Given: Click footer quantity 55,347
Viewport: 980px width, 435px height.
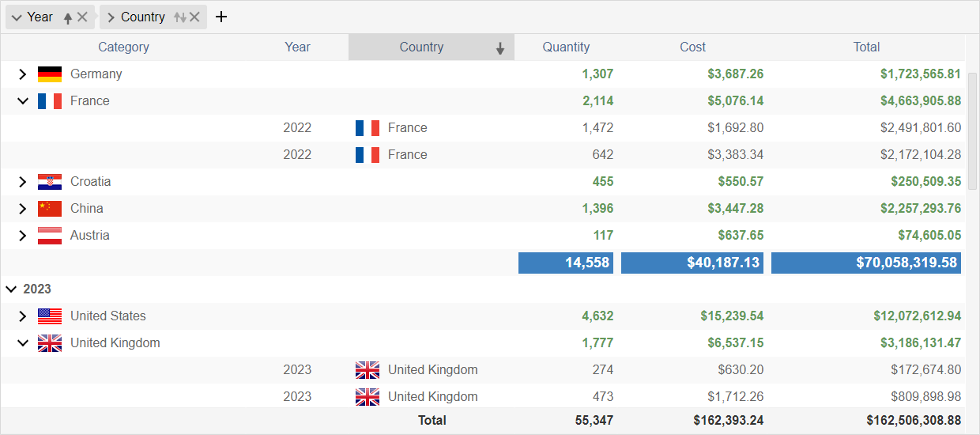Looking at the screenshot, I should pyautogui.click(x=594, y=421).
